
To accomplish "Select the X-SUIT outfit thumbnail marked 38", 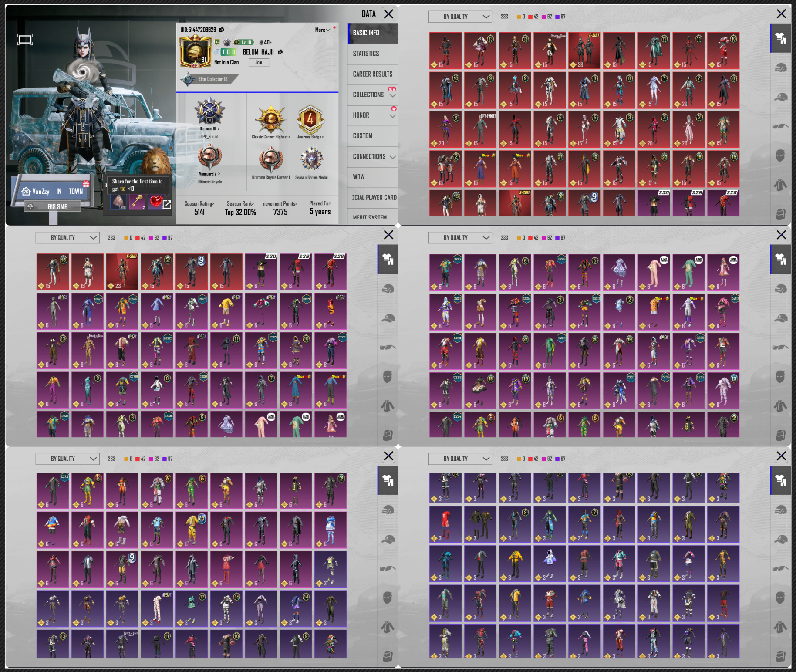I will pos(584,51).
